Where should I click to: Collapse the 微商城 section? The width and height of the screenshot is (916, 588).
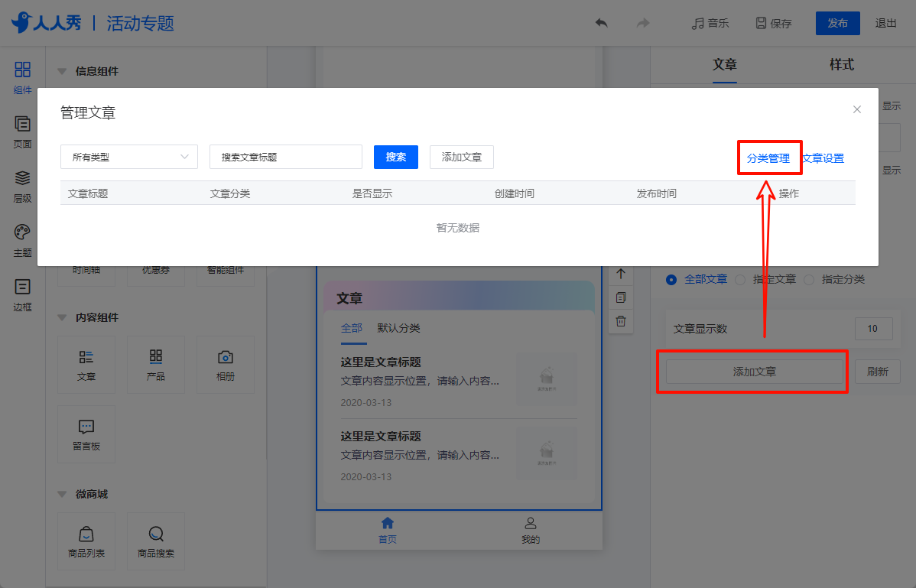61,495
